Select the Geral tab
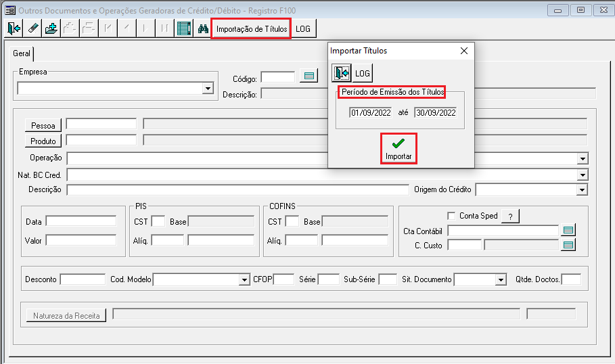This screenshot has height=364, width=615. pyautogui.click(x=22, y=53)
